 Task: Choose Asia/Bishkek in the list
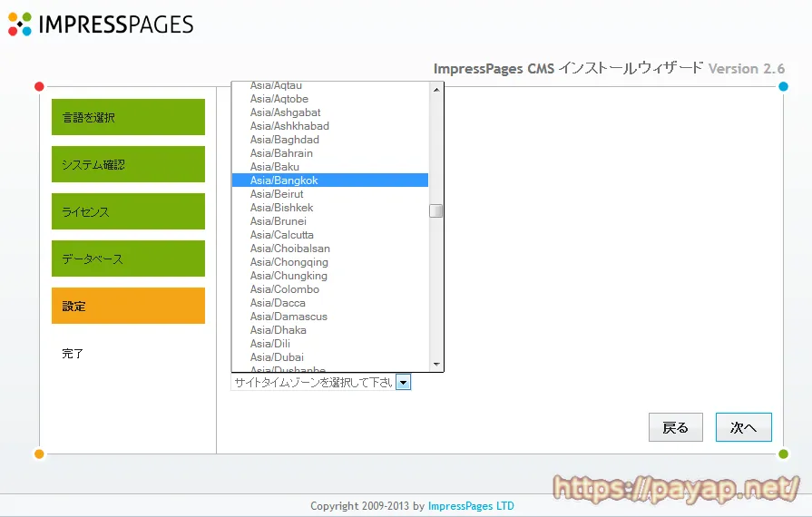330,208
